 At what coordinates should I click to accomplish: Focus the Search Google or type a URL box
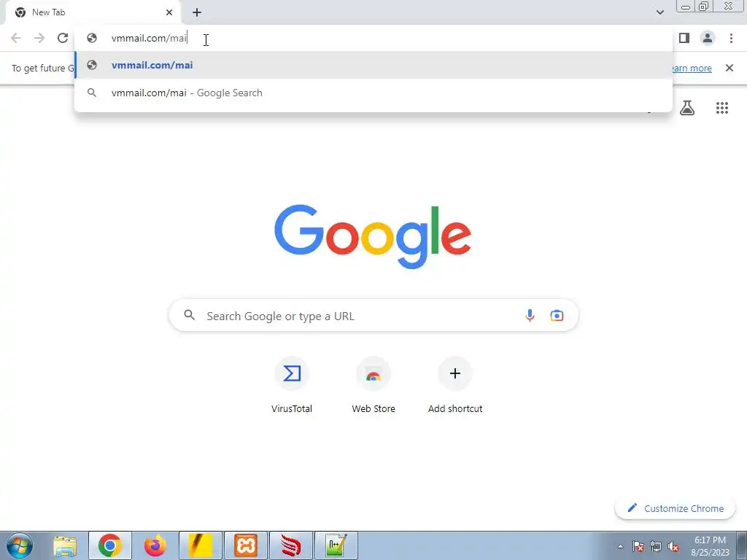[373, 315]
